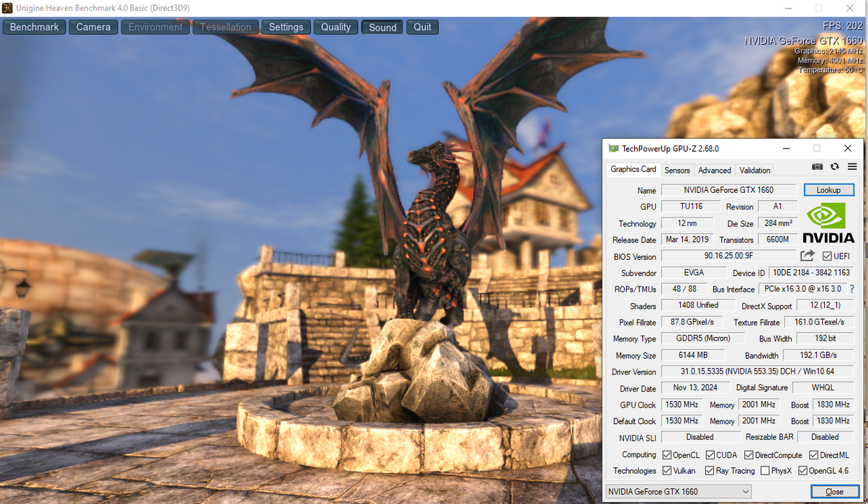Toggle the Sound button
The width and height of the screenshot is (868, 504).
382,27
